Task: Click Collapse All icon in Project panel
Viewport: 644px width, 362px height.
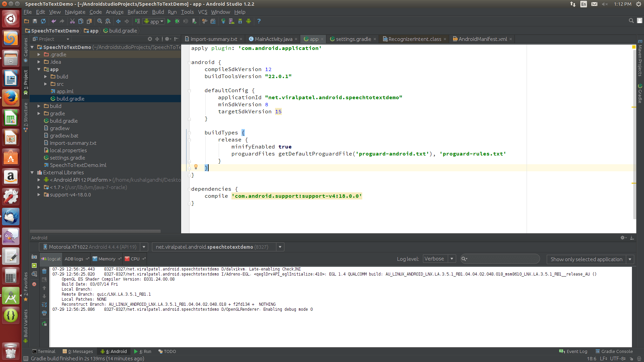Action: pos(157,39)
